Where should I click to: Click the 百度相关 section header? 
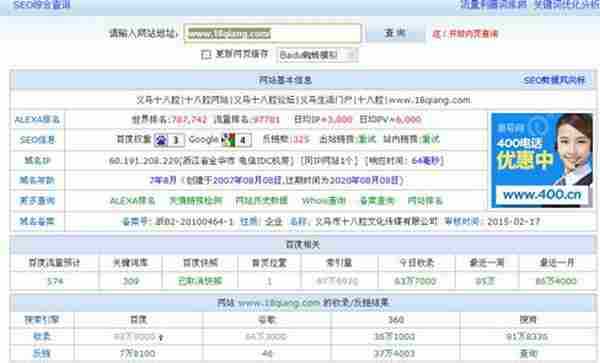(x=303, y=244)
